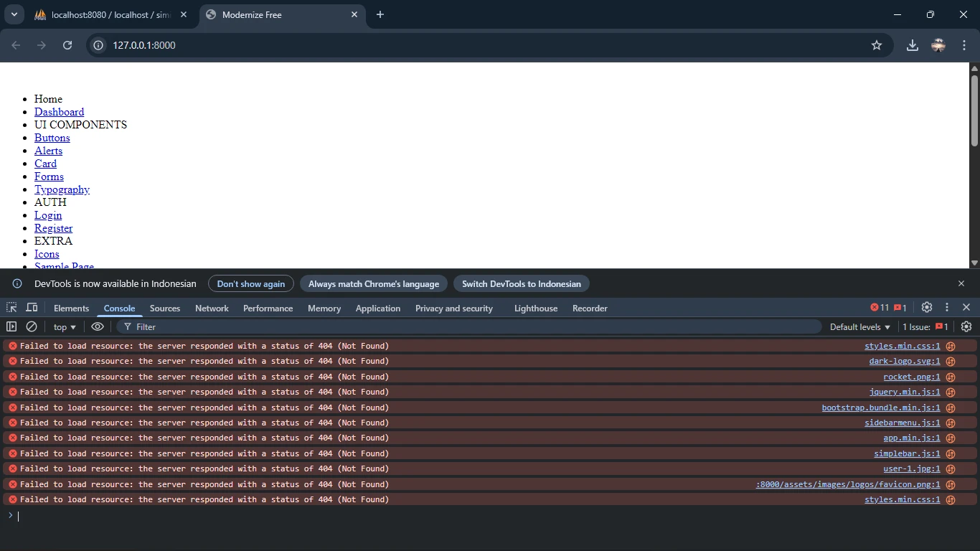Open the Chrome downloads icon
This screenshot has width=980, height=551.
pyautogui.click(x=912, y=45)
